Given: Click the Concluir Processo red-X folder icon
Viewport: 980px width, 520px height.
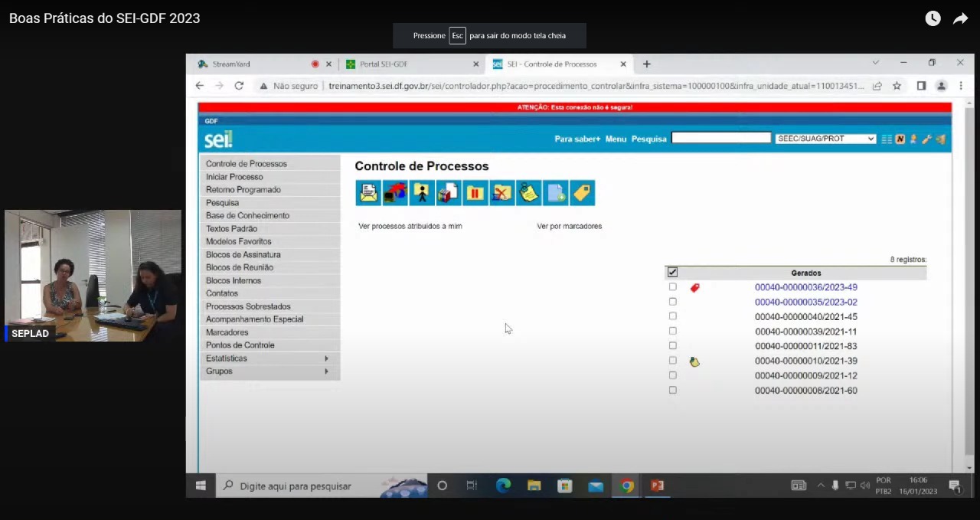Looking at the screenshot, I should [x=501, y=193].
